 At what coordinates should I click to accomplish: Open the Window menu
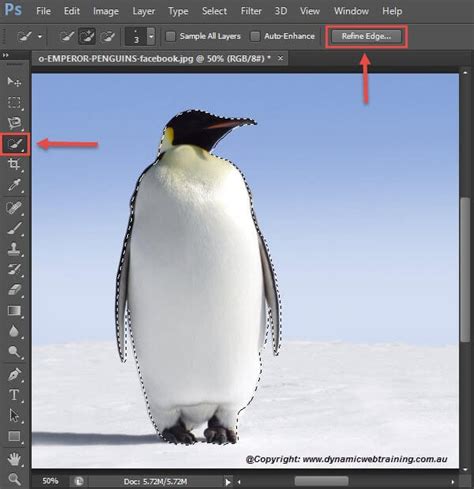click(351, 11)
